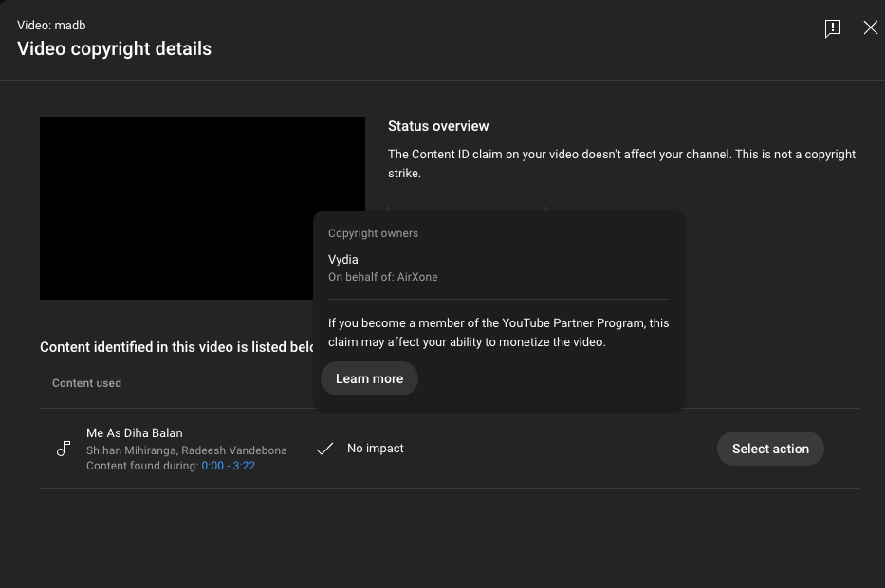
Task: Click the send feedback icon
Action: [x=832, y=28]
